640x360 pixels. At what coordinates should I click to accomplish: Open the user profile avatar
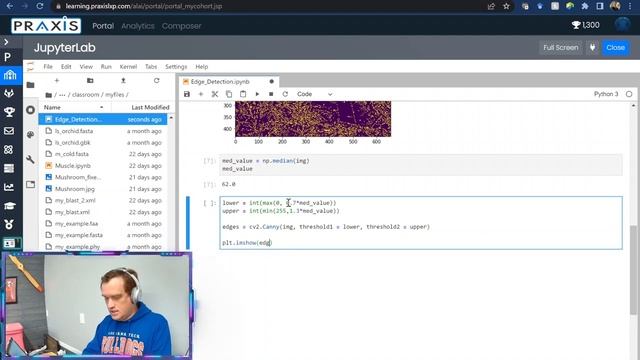point(622,24)
